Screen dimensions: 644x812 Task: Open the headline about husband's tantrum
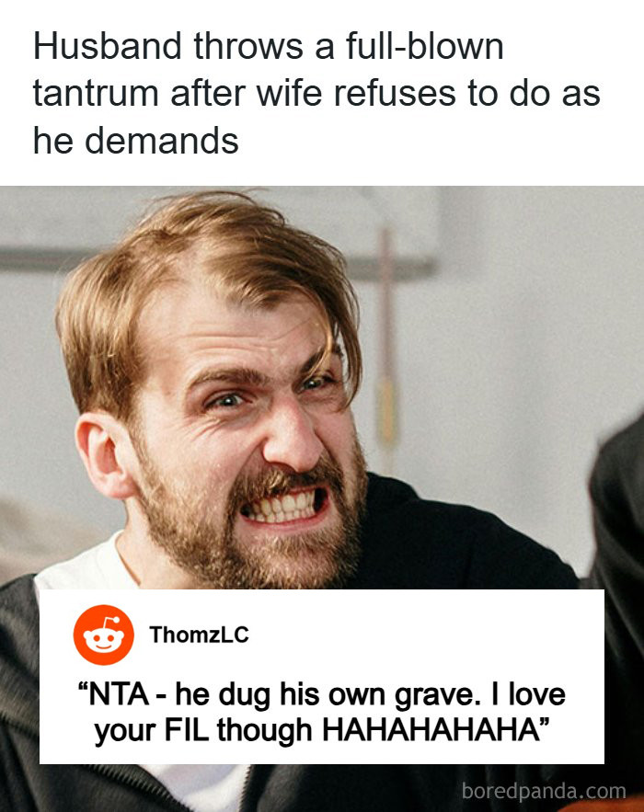coord(316,94)
